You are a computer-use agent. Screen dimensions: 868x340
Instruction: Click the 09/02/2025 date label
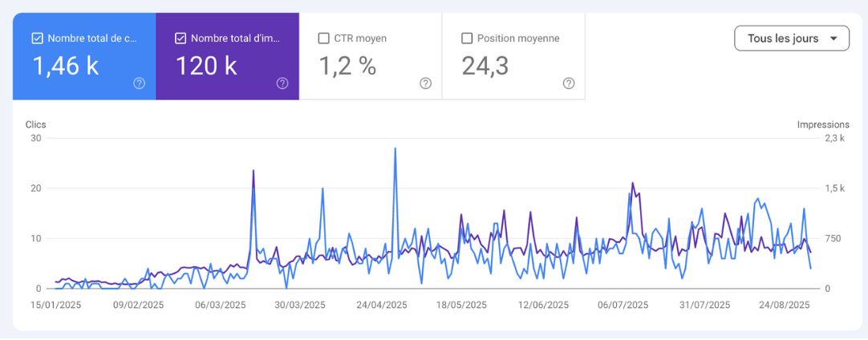pos(139,305)
